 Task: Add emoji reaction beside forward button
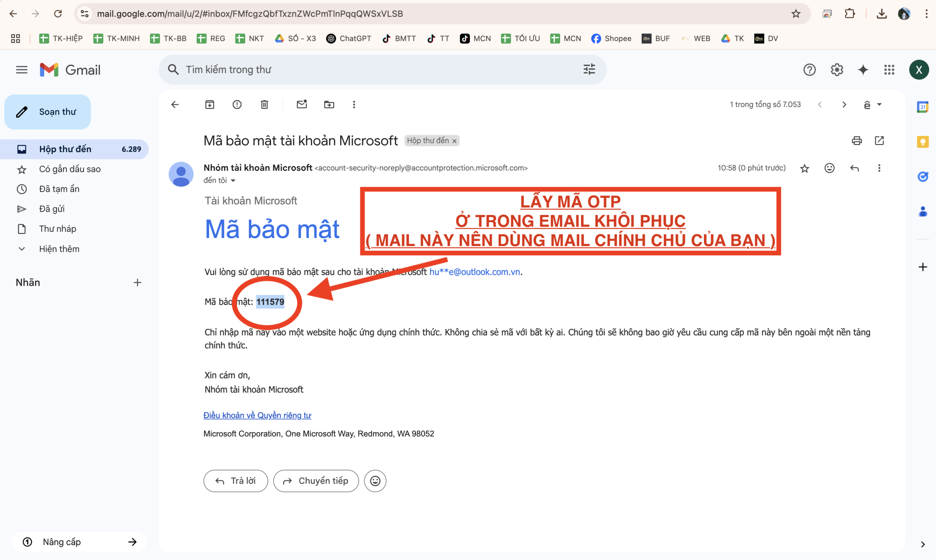pyautogui.click(x=375, y=481)
